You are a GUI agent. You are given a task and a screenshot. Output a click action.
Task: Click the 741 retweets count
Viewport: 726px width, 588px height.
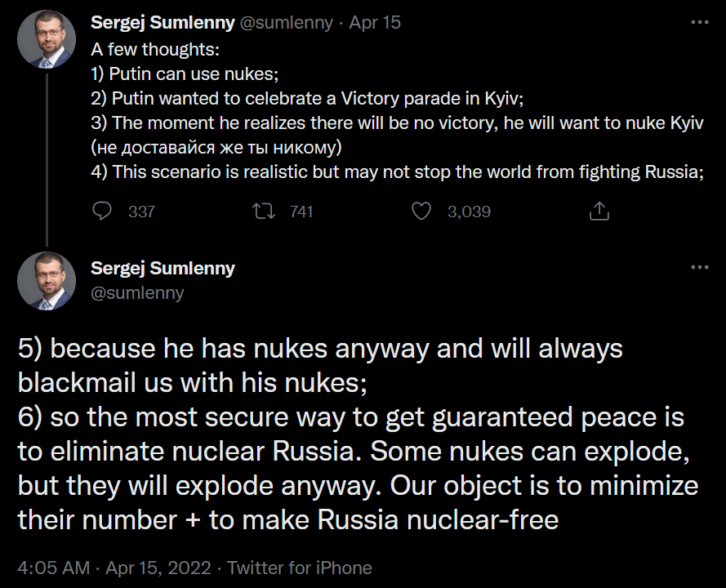tap(301, 212)
